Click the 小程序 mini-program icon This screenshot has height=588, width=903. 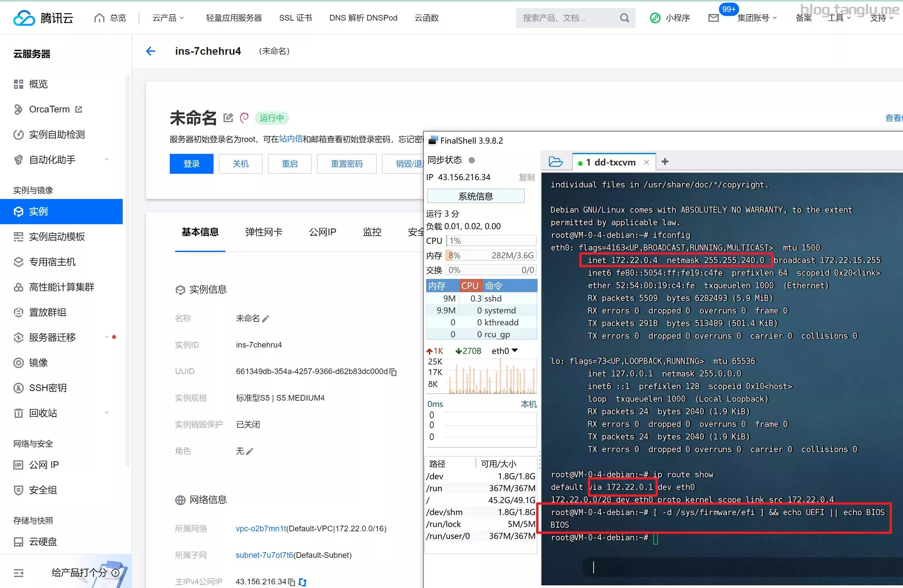(655, 18)
